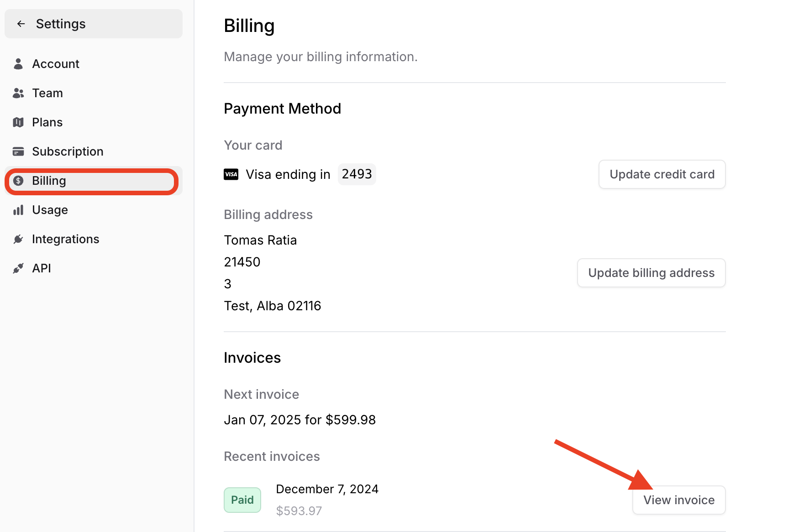Click the green Paid status badge

(242, 500)
